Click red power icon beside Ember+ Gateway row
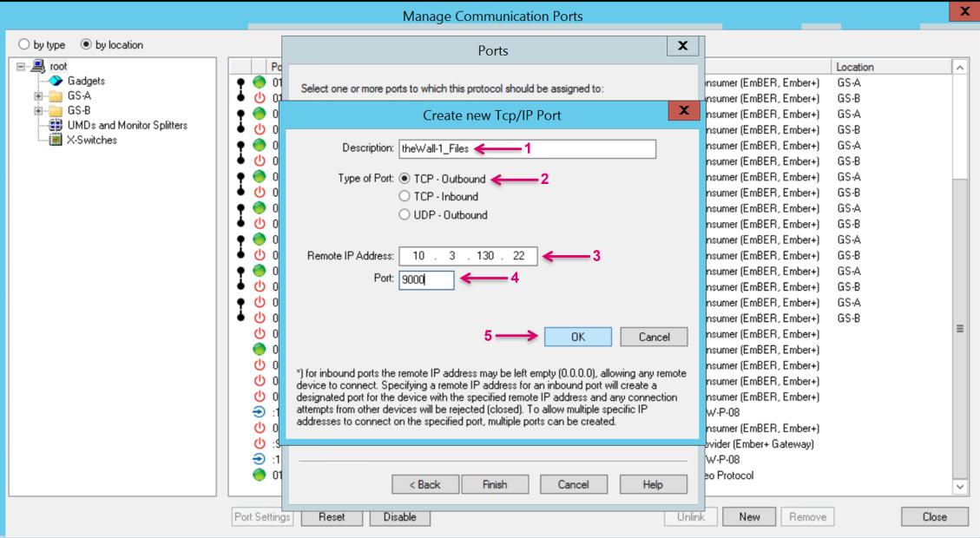Screen dimensions: 980x538 point(259,444)
